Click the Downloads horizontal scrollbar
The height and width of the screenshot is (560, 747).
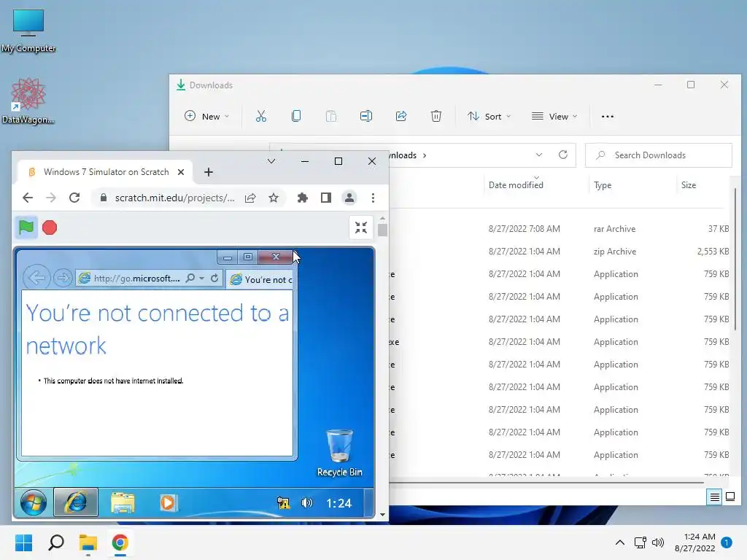click(546, 482)
